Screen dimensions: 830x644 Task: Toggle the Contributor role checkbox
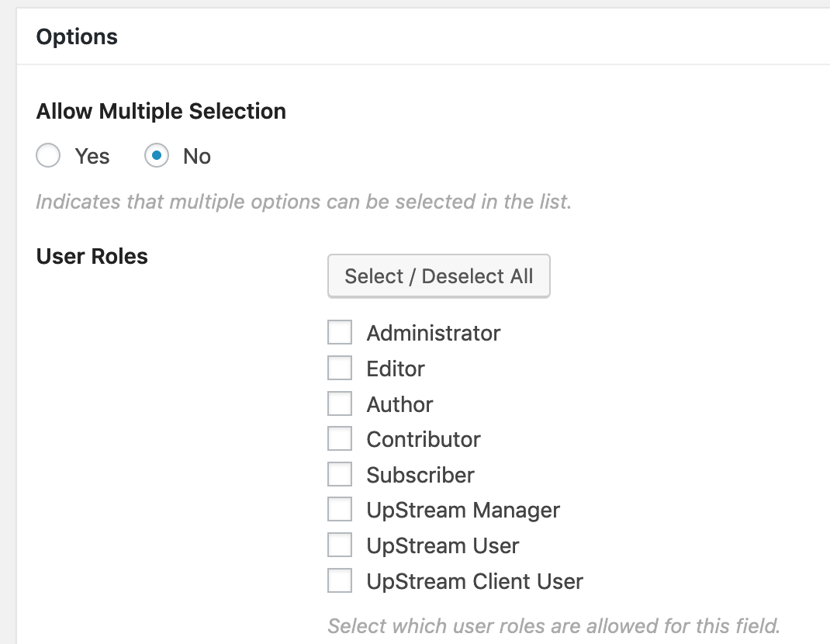point(340,439)
